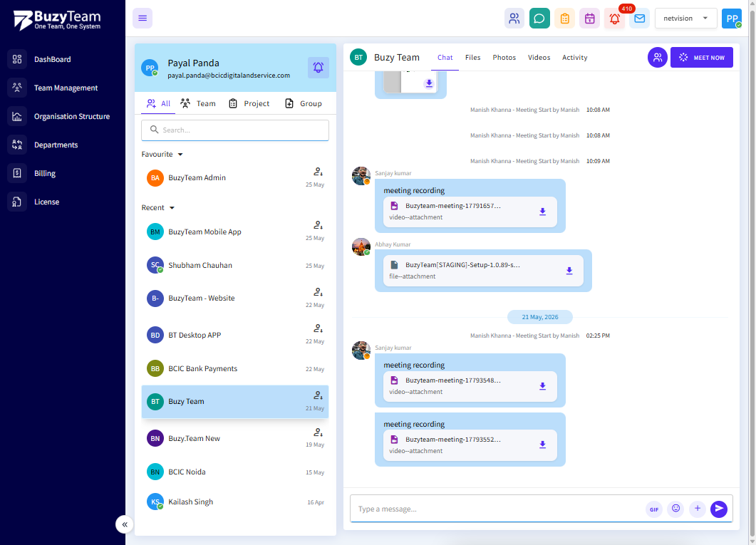Click group members icon on Buzy.Team New row

(318, 432)
